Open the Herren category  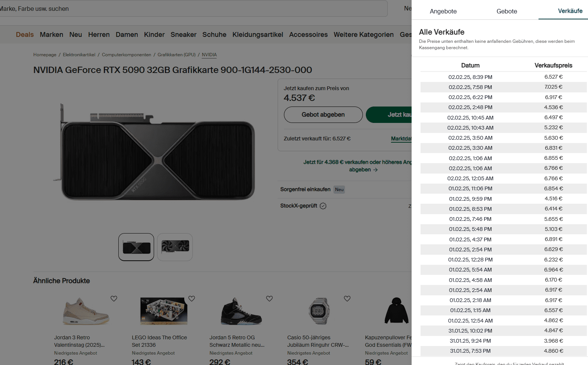99,35
